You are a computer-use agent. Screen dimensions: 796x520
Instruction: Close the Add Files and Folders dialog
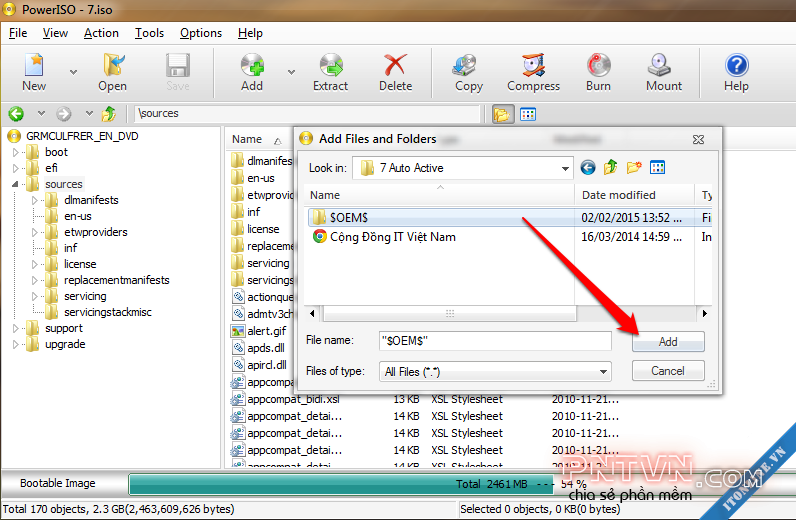pyautogui.click(x=699, y=140)
